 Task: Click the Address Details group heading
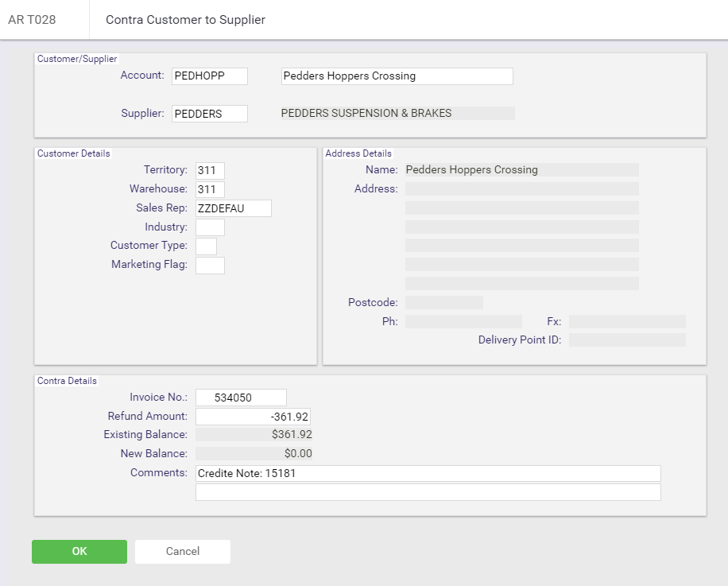358,153
